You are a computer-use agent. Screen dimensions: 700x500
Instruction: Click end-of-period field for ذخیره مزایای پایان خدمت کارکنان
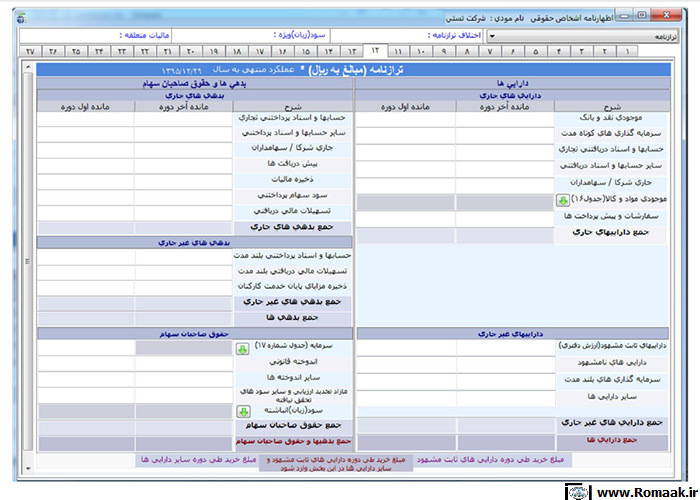(x=183, y=288)
